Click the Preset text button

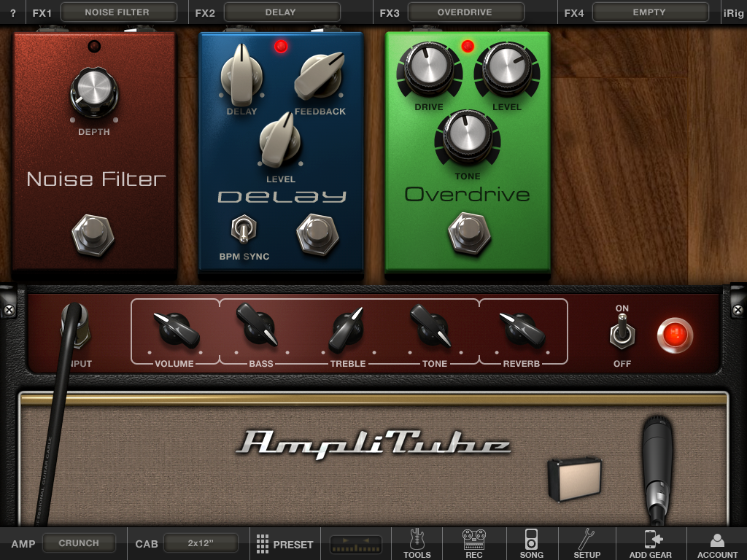(x=293, y=544)
